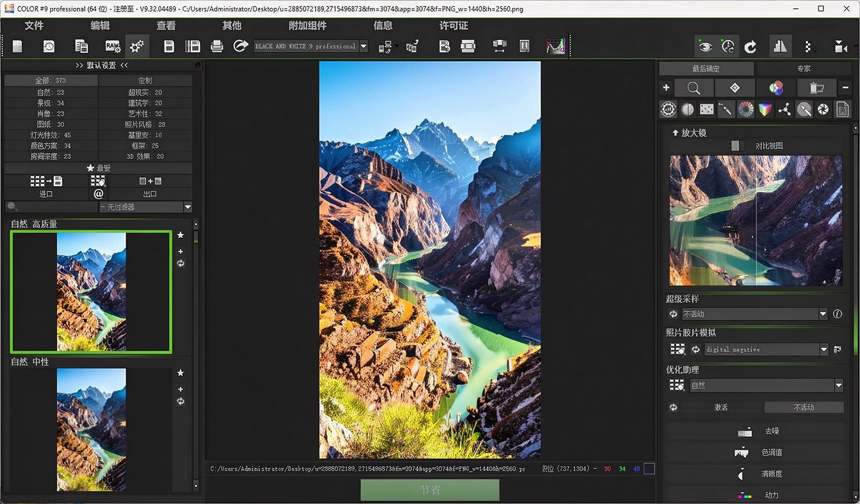The height and width of the screenshot is (504, 860).
Task: Select the 建筑学: 20 preset category
Action: [145, 103]
